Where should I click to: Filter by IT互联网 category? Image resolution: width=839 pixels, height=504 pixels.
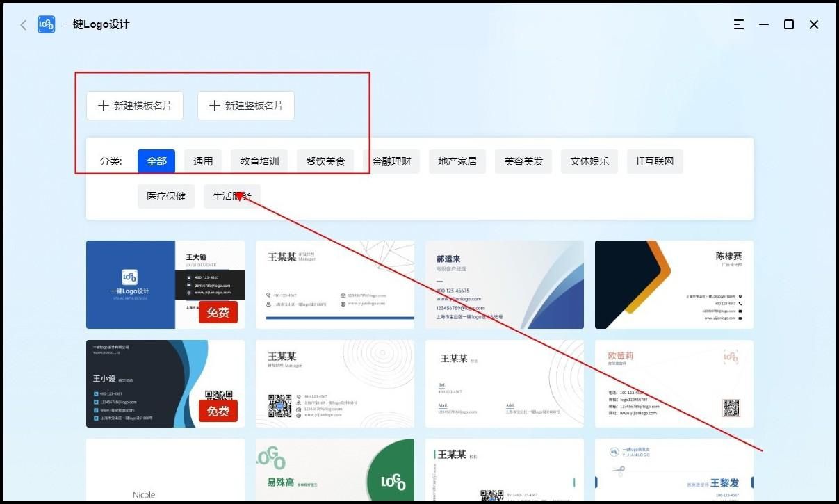click(x=655, y=161)
